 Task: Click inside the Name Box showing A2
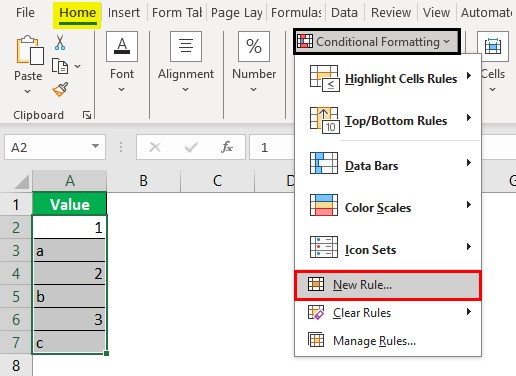pyautogui.click(x=55, y=147)
